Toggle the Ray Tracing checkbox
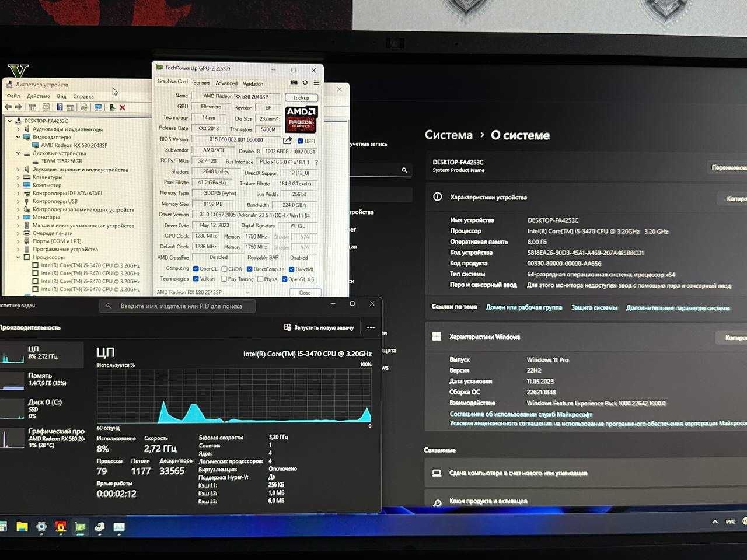Image resolution: width=747 pixels, height=560 pixels. 224,279
